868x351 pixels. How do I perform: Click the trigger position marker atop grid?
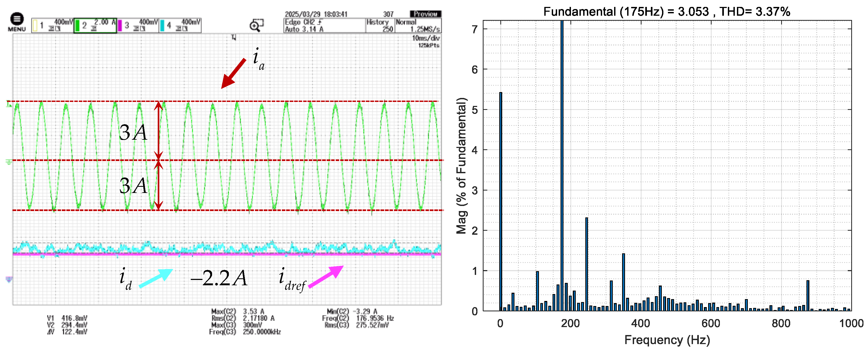click(233, 37)
